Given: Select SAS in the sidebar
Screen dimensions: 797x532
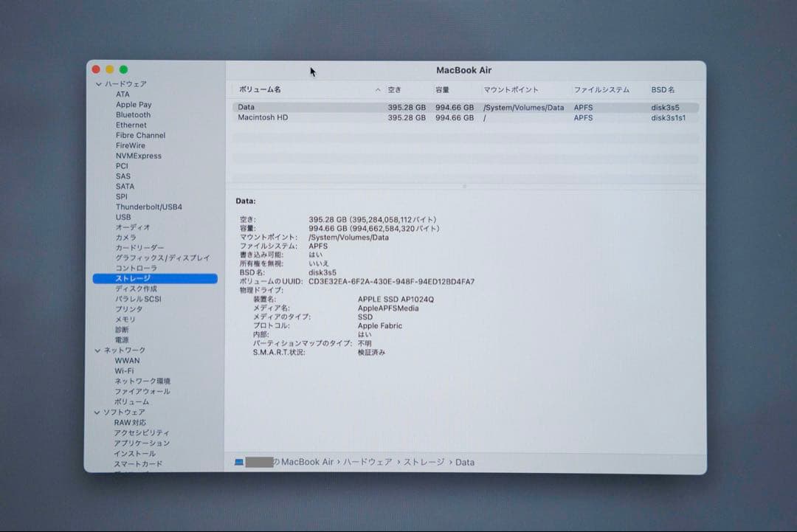Looking at the screenshot, I should tap(123, 176).
